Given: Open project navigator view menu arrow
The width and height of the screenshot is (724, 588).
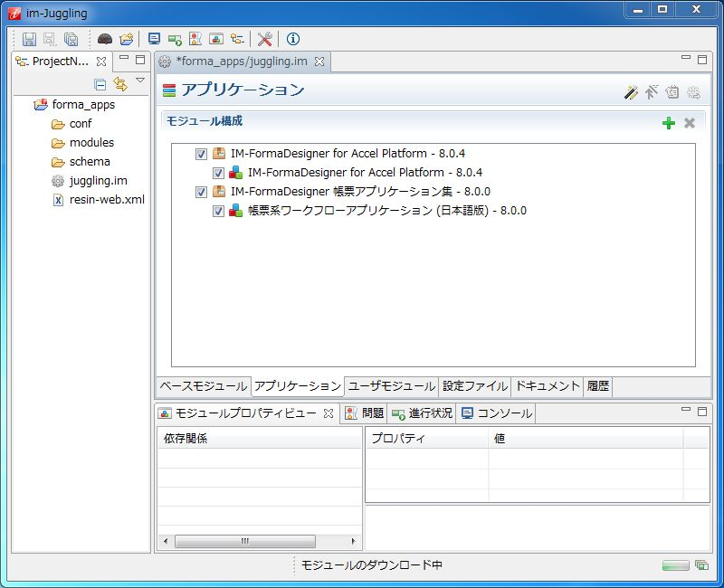Looking at the screenshot, I should click(140, 81).
